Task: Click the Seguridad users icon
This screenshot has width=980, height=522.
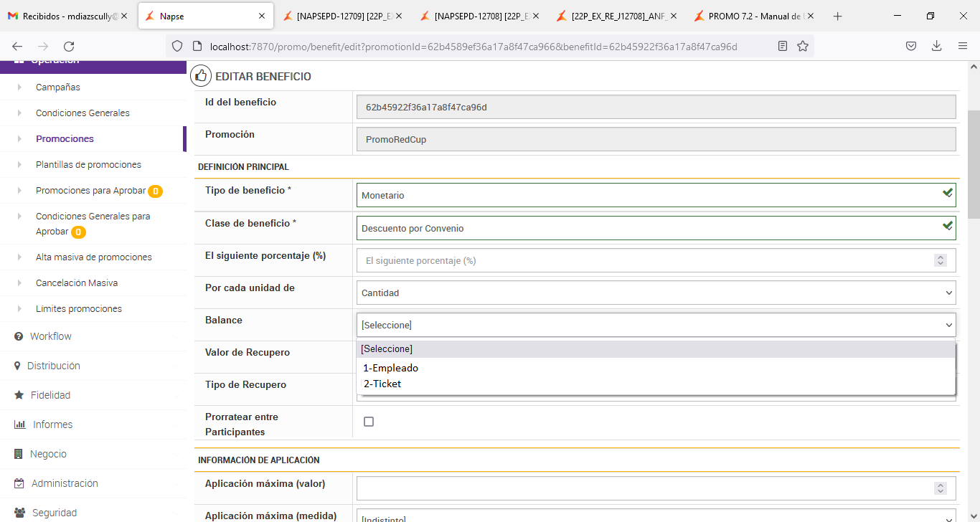Action: 19,513
